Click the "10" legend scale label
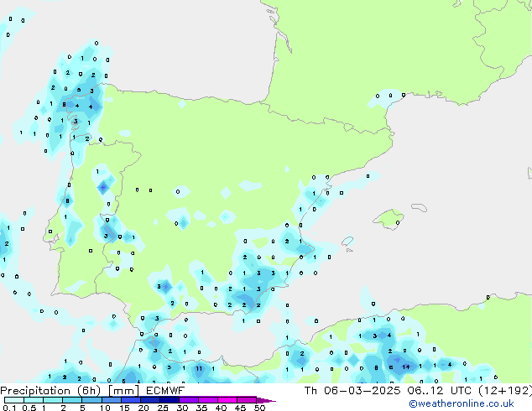Image resolution: width=532 pixels, height=411 pixels. pyautogui.click(x=105, y=408)
